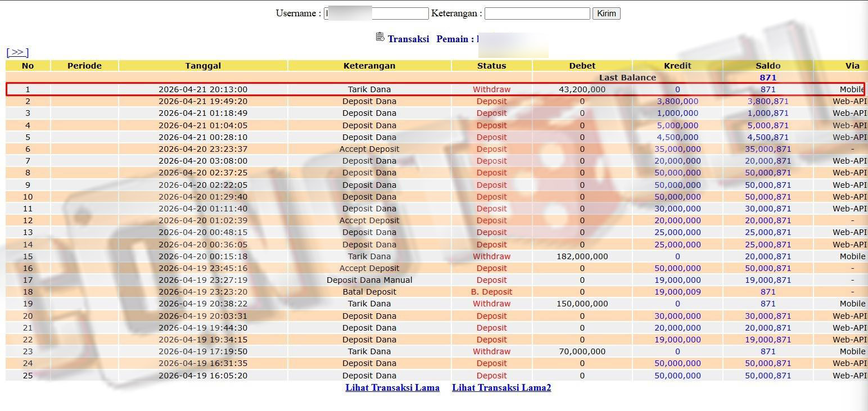868x411 pixels.
Task: Submit the form with Kirim button
Action: tap(606, 13)
